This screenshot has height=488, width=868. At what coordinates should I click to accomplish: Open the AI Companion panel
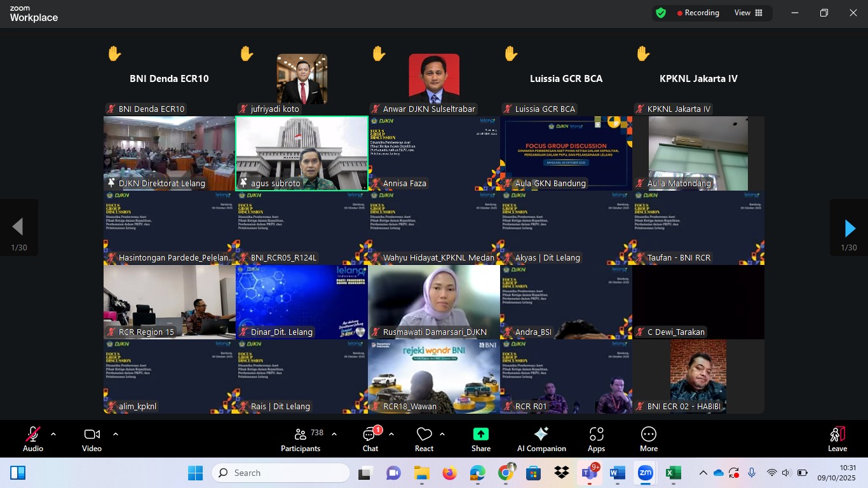tap(541, 439)
